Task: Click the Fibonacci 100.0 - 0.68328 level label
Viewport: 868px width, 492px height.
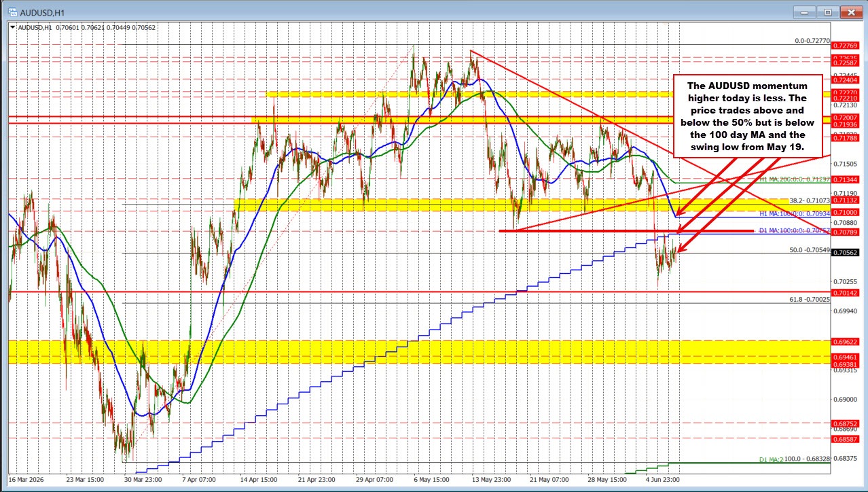Action: pos(808,459)
